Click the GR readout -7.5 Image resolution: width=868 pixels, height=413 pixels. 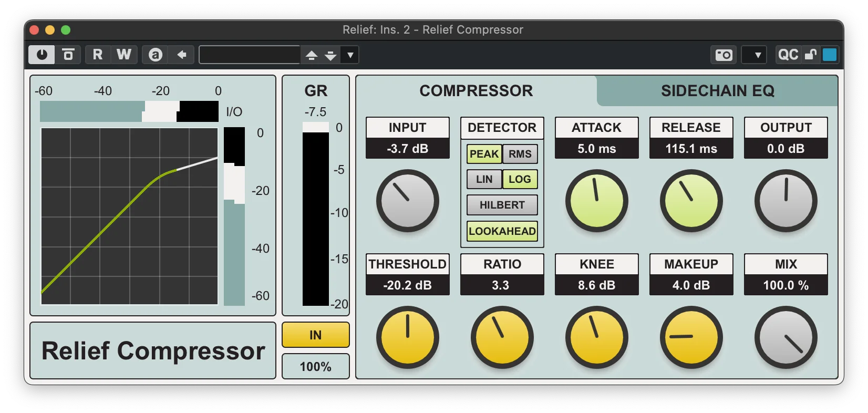(x=315, y=112)
